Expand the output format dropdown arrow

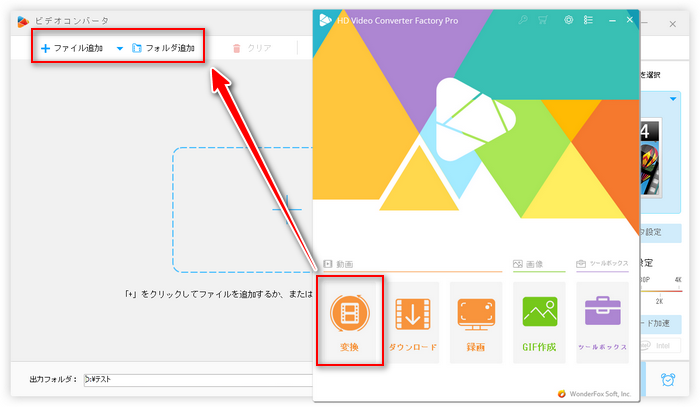coord(673,99)
